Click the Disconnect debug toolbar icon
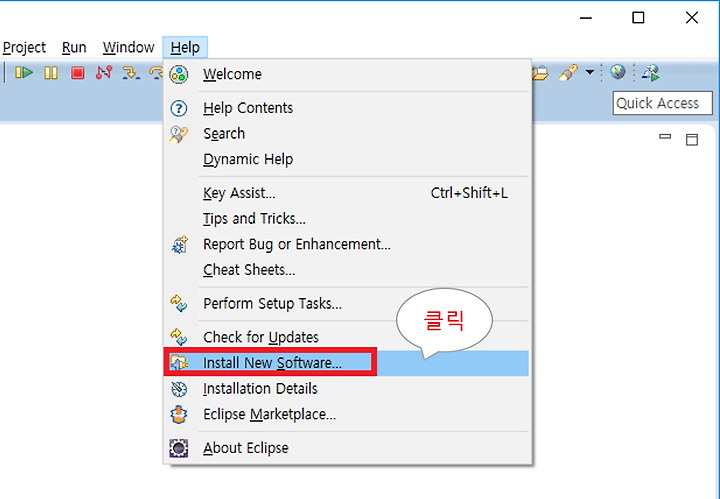This screenshot has height=499, width=720. pos(104,73)
